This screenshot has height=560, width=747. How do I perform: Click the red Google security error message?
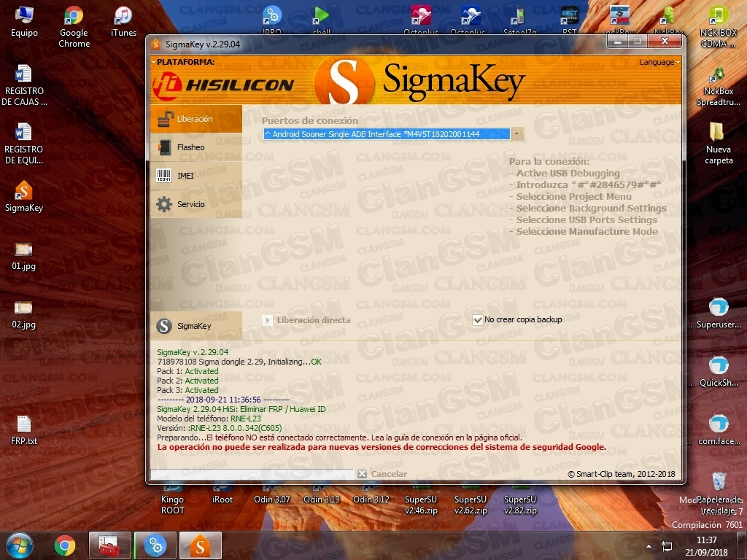coord(382,447)
